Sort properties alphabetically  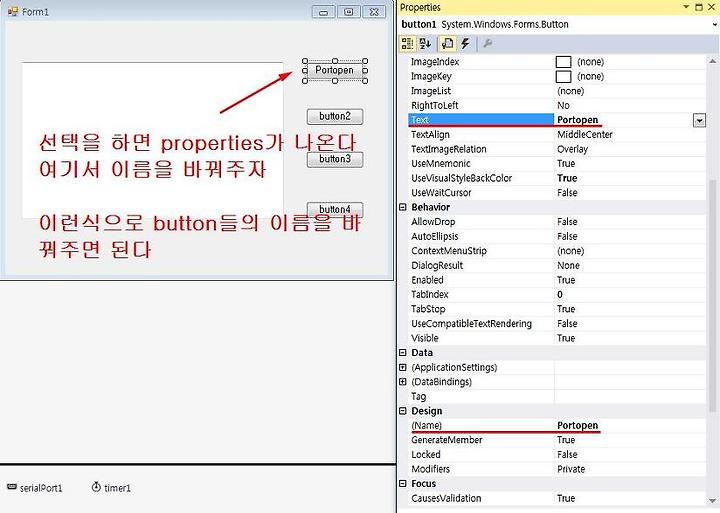[425, 44]
